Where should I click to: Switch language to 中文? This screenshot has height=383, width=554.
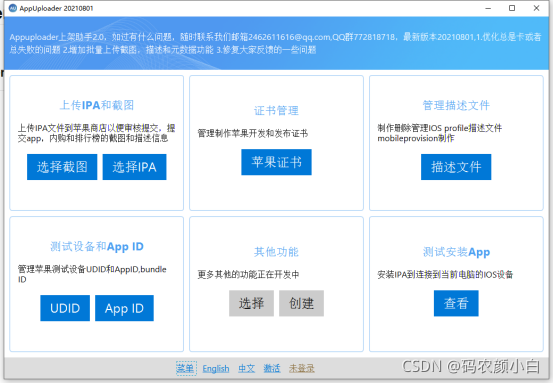pyautogui.click(x=246, y=369)
